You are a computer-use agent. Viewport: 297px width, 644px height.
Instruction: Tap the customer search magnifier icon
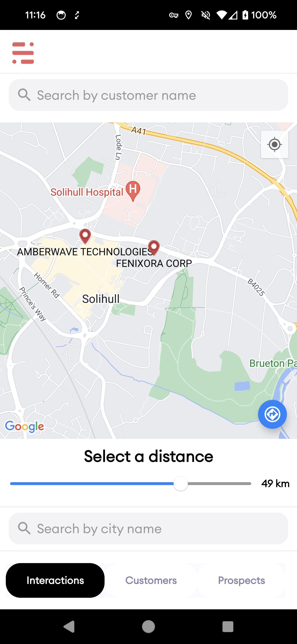24,95
